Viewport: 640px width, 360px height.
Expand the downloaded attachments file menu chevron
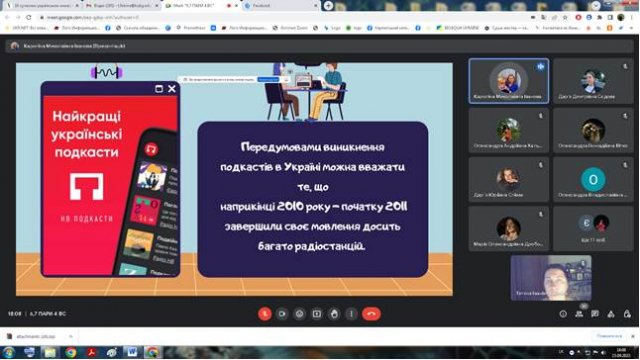tap(71, 337)
